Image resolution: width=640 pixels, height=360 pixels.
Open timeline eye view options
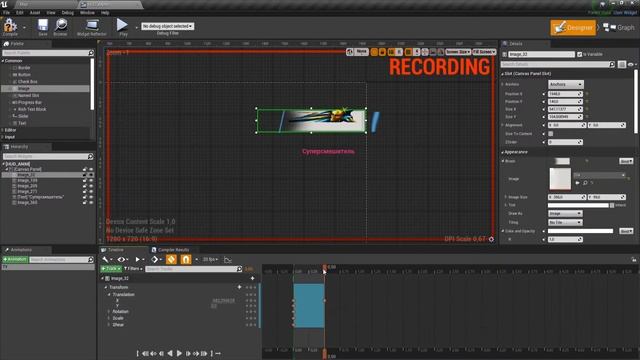(122, 260)
